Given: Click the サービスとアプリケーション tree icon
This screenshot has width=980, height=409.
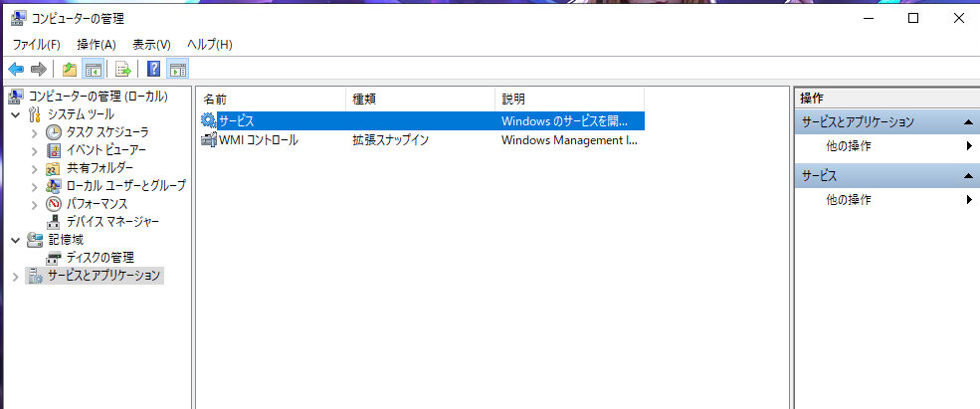Looking at the screenshot, I should [x=36, y=276].
